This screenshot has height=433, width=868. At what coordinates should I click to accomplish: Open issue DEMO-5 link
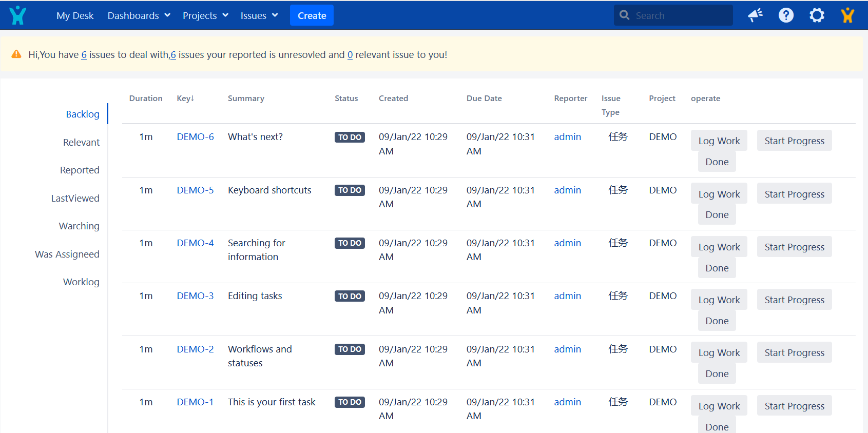195,190
